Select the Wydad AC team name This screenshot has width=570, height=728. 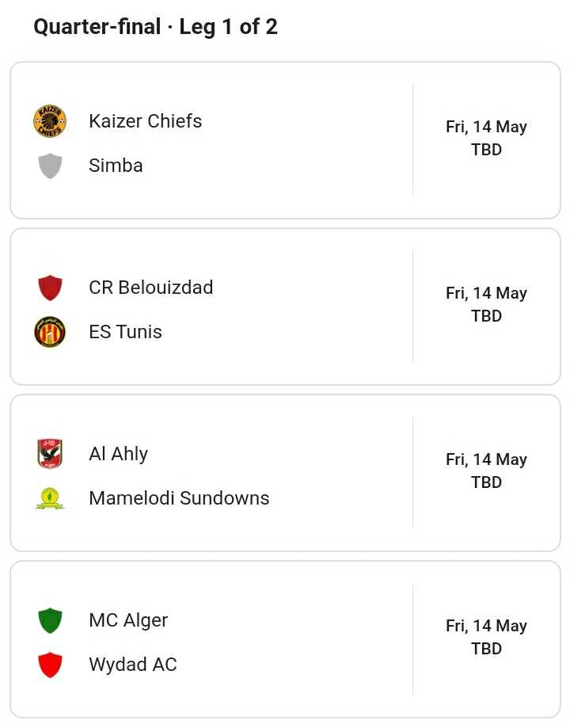[133, 665]
